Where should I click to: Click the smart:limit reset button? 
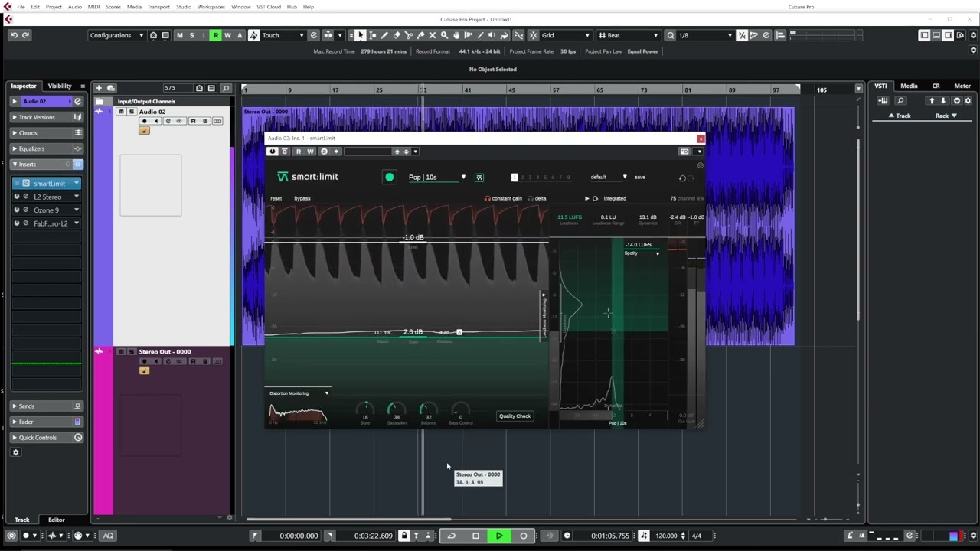point(276,199)
